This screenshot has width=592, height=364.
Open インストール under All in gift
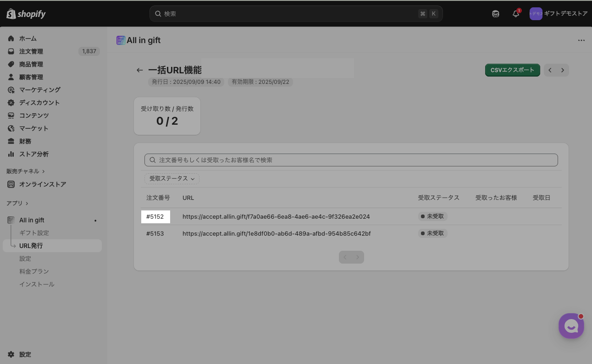[37, 284]
